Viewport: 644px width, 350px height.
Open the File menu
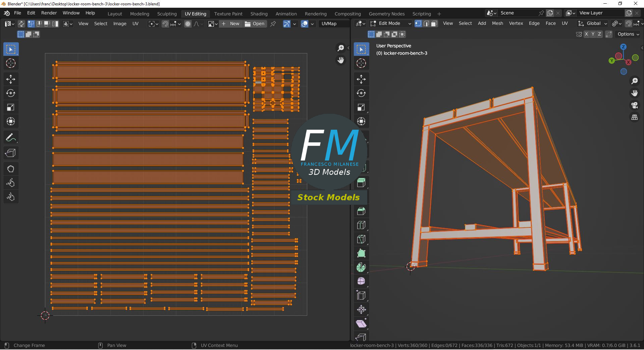pyautogui.click(x=17, y=13)
